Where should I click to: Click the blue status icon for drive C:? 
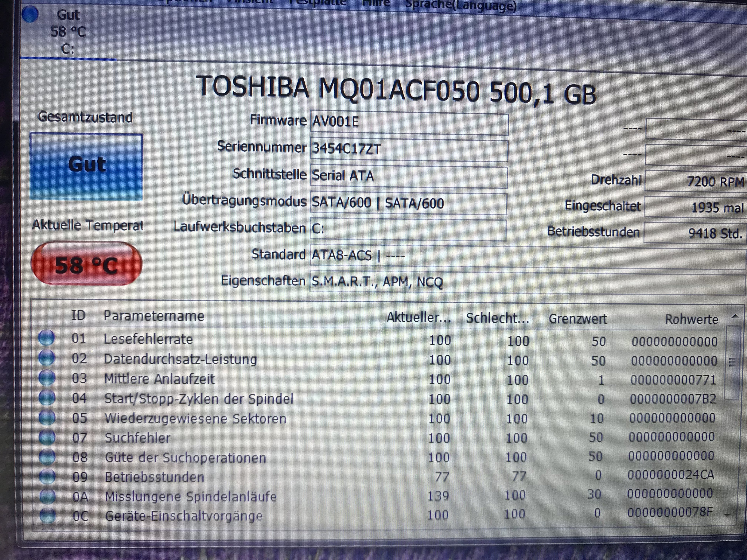[x=30, y=15]
